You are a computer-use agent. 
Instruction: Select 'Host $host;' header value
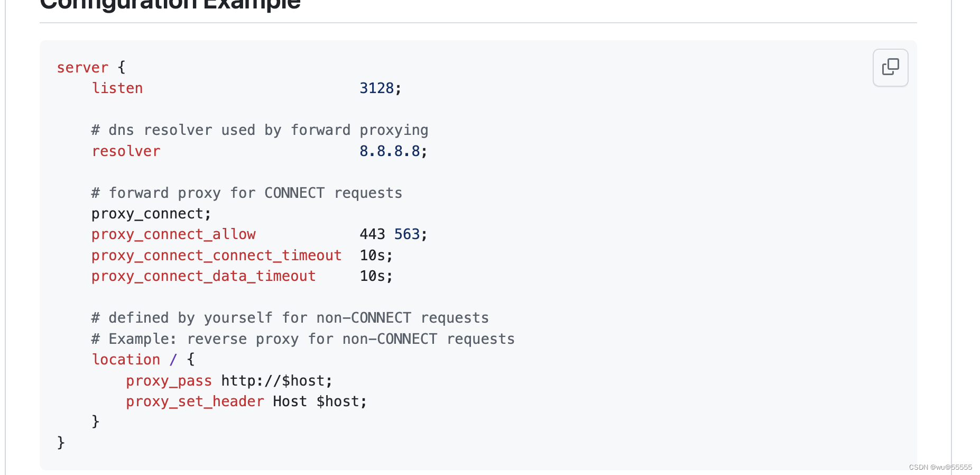(320, 401)
